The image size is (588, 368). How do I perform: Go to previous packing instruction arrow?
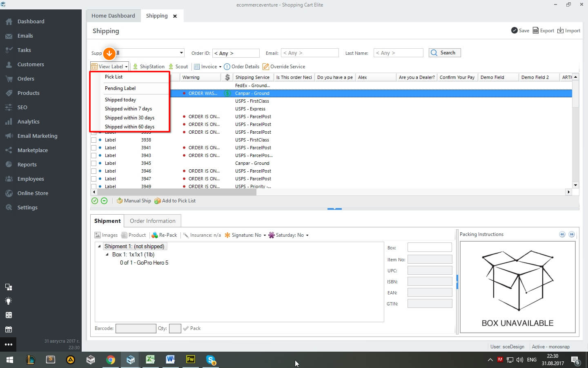tap(562, 234)
